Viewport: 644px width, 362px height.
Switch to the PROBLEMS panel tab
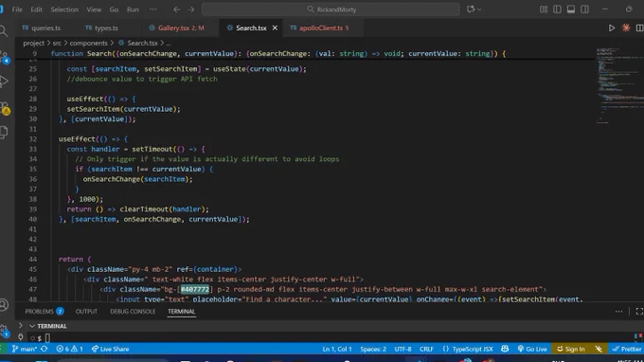[x=44, y=312]
